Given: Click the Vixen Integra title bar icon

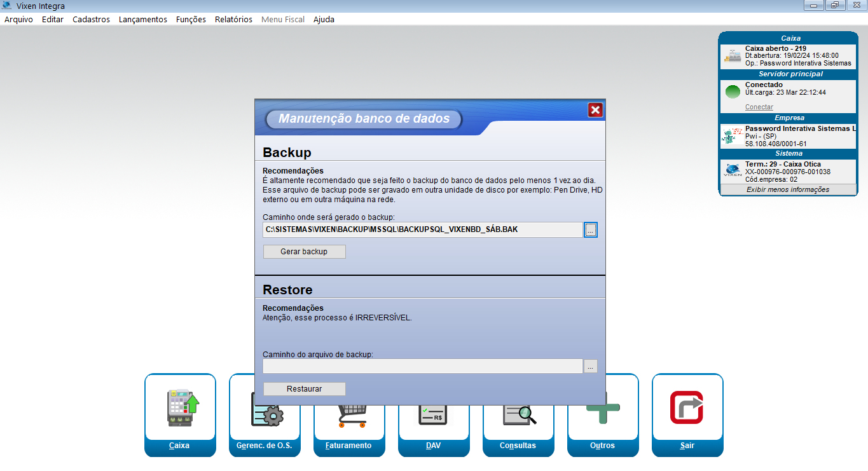Looking at the screenshot, I should tap(7, 6).
